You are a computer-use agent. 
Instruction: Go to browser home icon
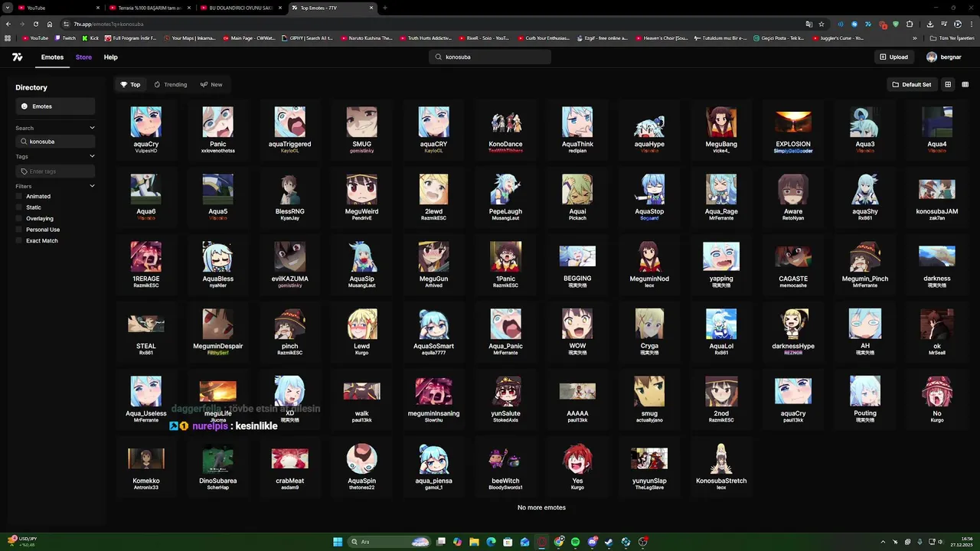[x=50, y=24]
